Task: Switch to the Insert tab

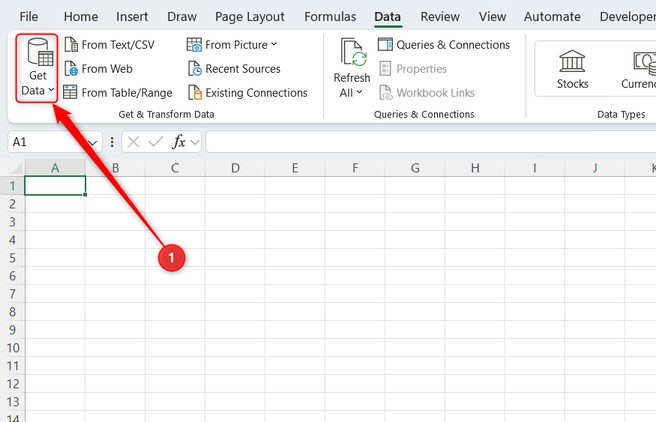Action: (x=132, y=17)
